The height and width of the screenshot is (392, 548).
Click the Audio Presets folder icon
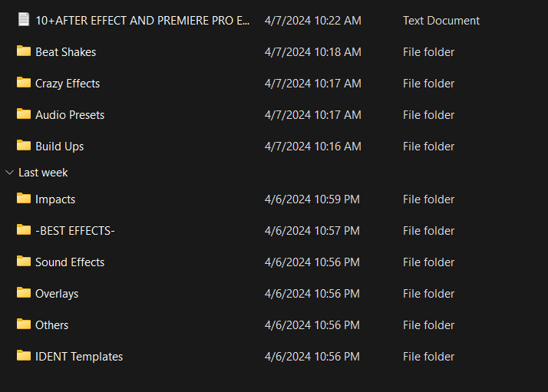[24, 114]
